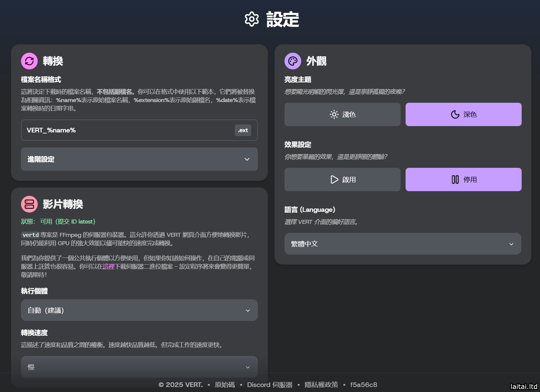Click the pink conversion refresh icon
540x392 pixels.
pyautogui.click(x=29, y=61)
